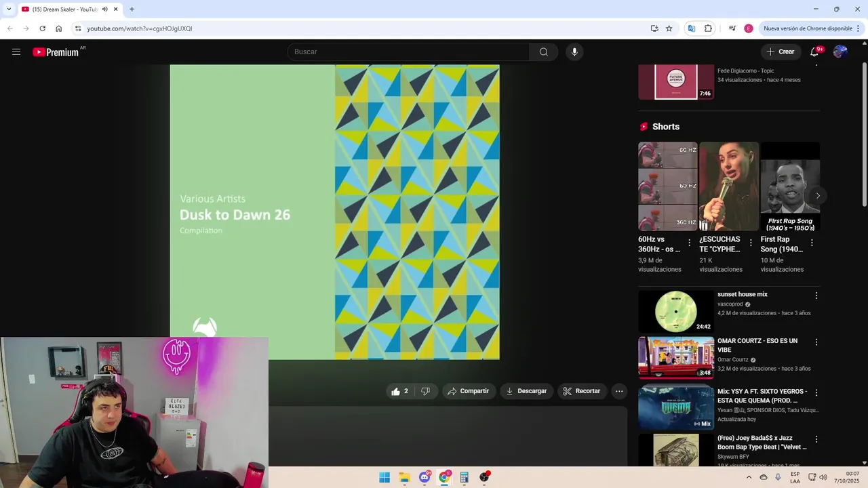Mute tab via speaker icon on tab
The image size is (868, 488).
click(104, 9)
